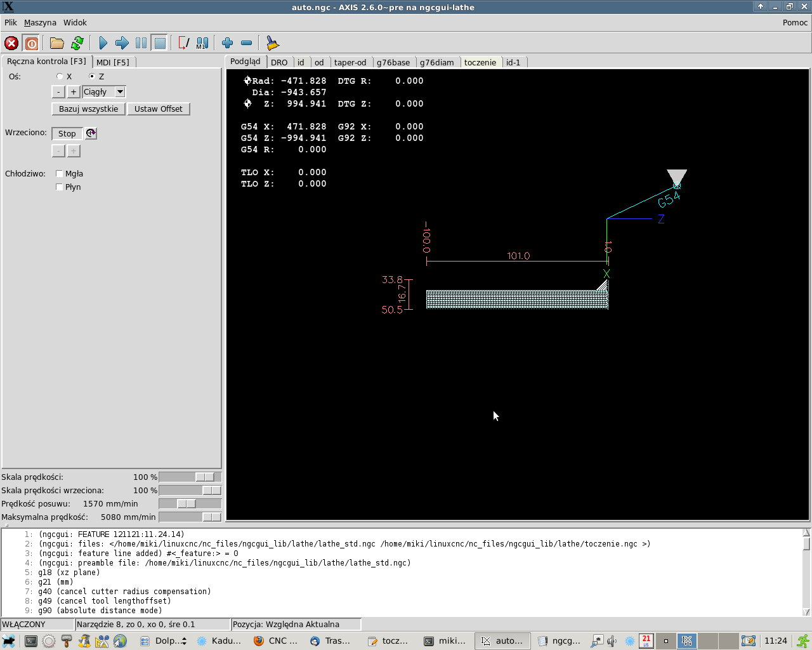Click the Prędkość posuwu slider handle
Viewport: 812px width, 650px height.
[x=187, y=503]
